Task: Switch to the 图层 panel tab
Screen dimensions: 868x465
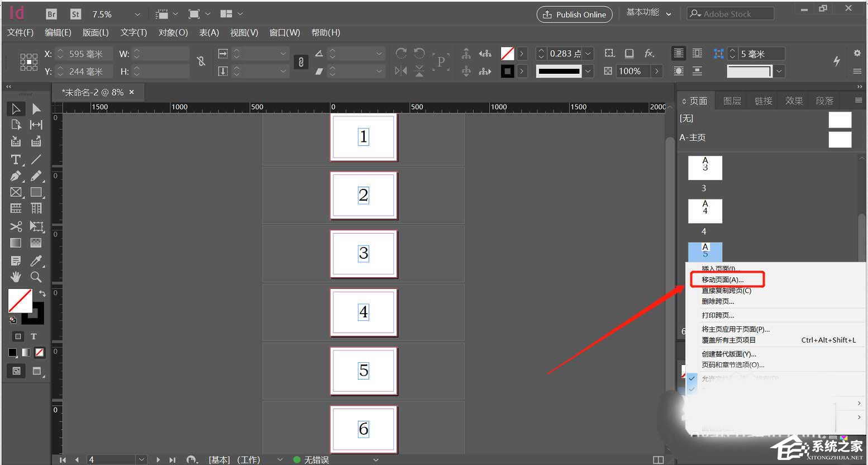Action: tap(732, 100)
